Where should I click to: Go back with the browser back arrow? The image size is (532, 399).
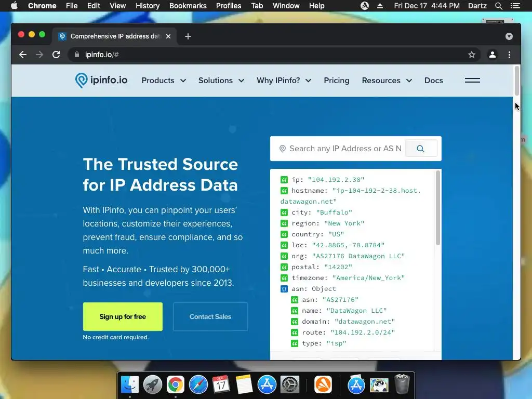[23, 55]
